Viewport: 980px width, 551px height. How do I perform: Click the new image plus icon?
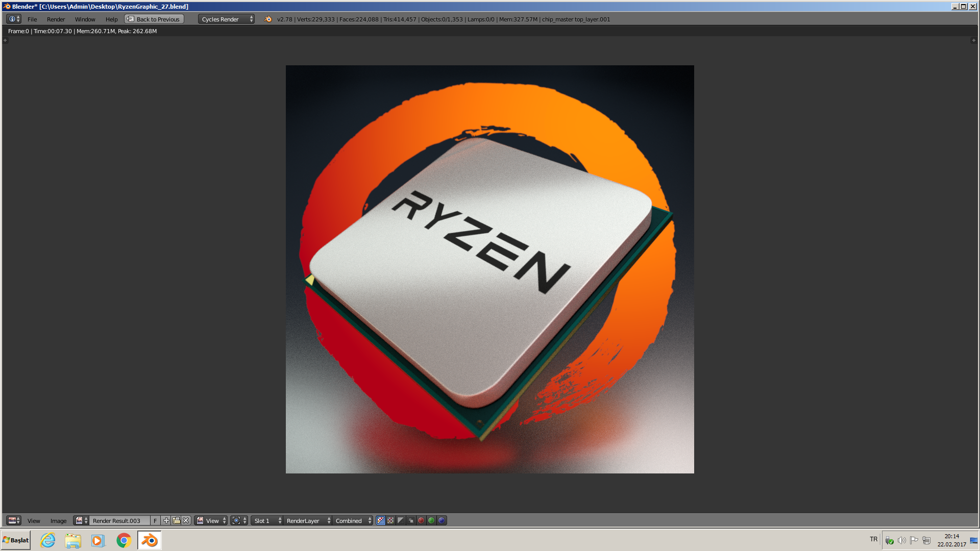(x=166, y=521)
